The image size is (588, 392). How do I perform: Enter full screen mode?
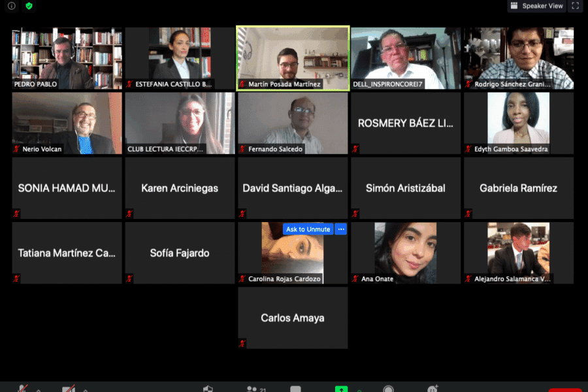pyautogui.click(x=575, y=6)
